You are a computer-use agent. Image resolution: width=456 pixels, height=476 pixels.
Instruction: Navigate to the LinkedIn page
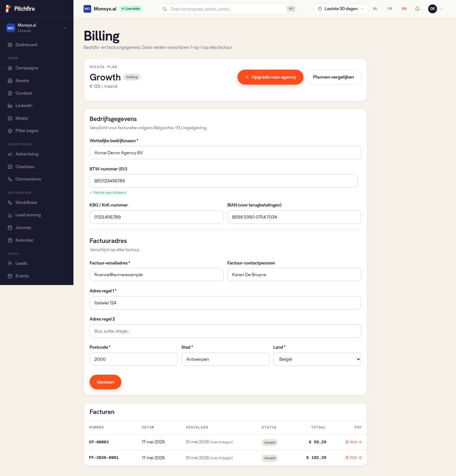point(37,105)
